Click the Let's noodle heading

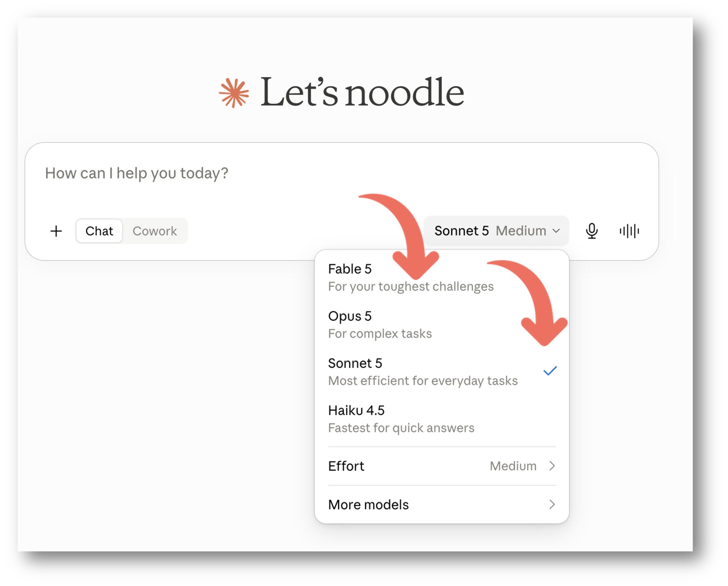click(x=362, y=92)
